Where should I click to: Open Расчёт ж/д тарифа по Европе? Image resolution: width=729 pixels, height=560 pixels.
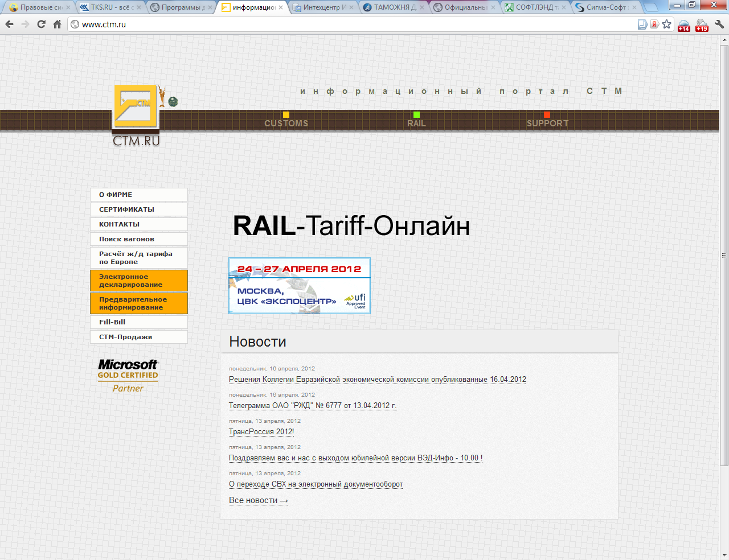(139, 258)
